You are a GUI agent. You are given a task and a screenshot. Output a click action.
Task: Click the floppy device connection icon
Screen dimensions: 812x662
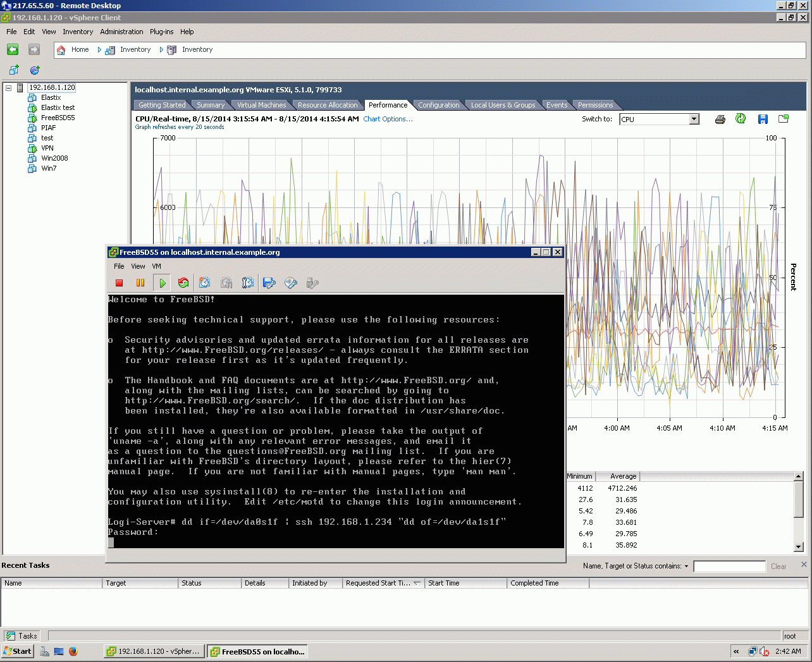(269, 283)
